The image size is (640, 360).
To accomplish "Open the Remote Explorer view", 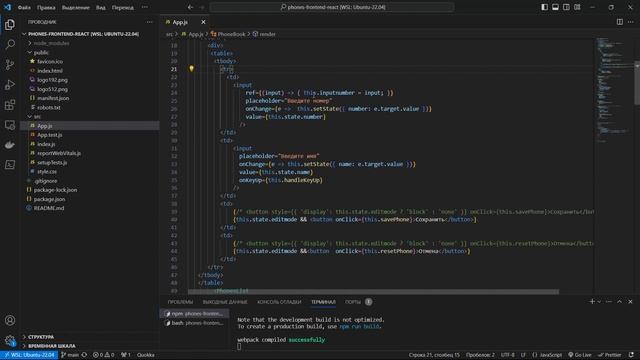I will click(x=10, y=125).
